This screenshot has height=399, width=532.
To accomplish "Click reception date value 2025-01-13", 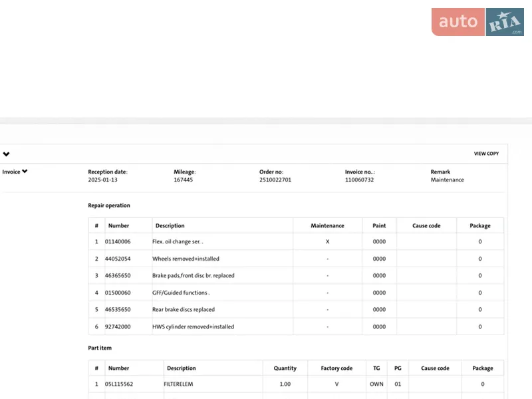I will coord(102,180).
